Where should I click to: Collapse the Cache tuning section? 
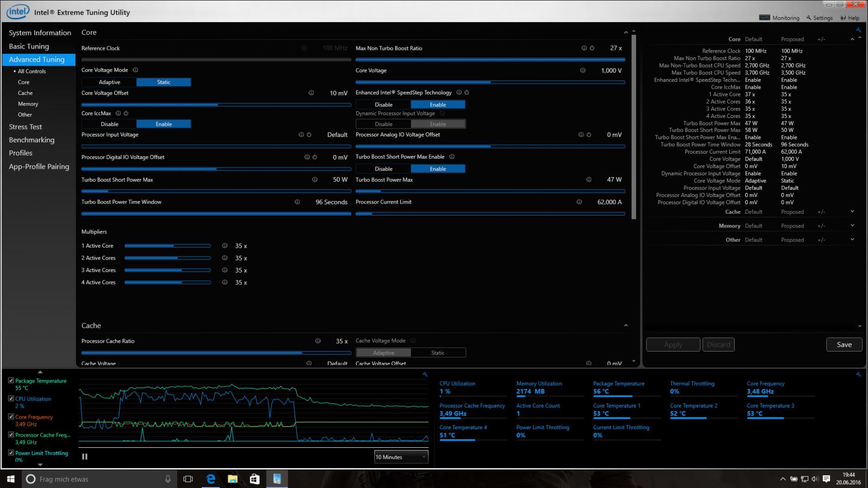[x=626, y=326]
